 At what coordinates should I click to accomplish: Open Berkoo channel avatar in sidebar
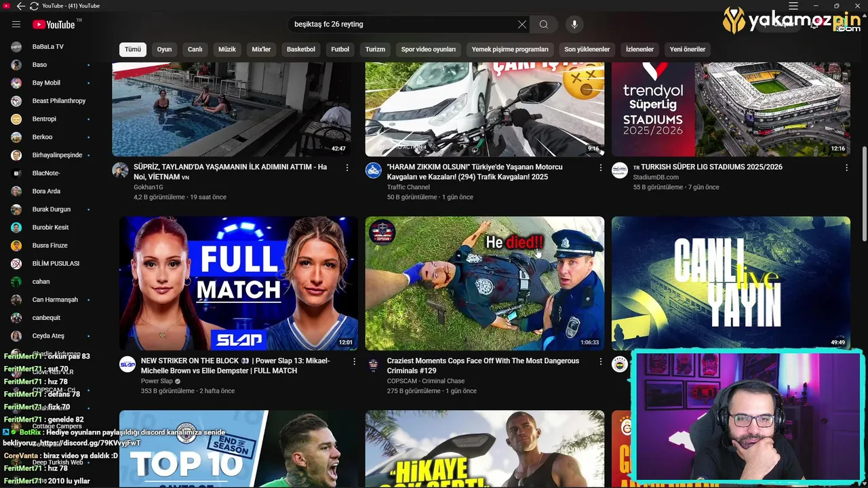tap(16, 137)
